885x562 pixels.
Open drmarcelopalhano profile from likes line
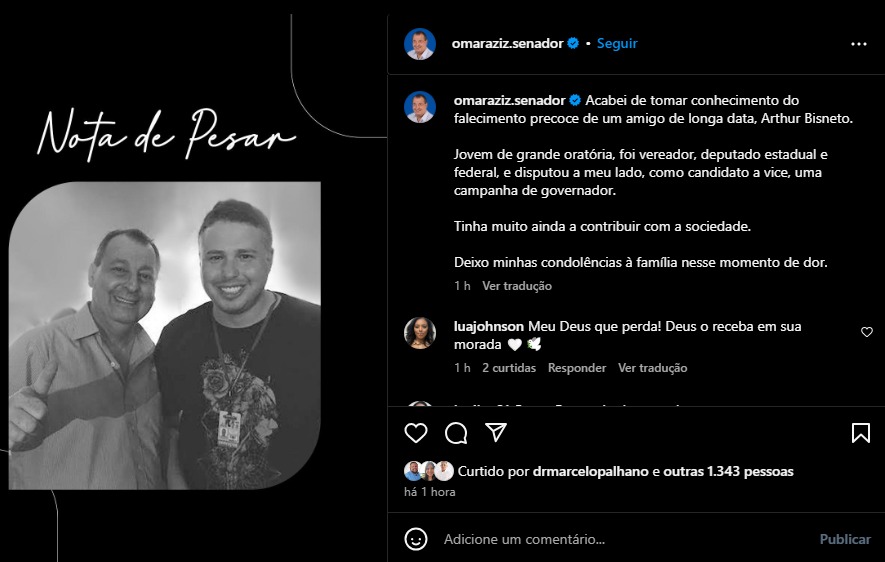click(590, 471)
